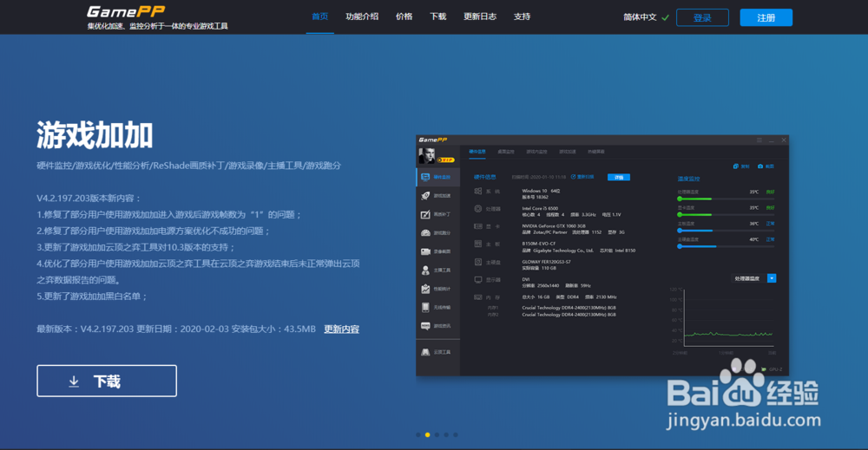Click the screenshot camera icon top right
This screenshot has width=868, height=450.
coord(760,166)
